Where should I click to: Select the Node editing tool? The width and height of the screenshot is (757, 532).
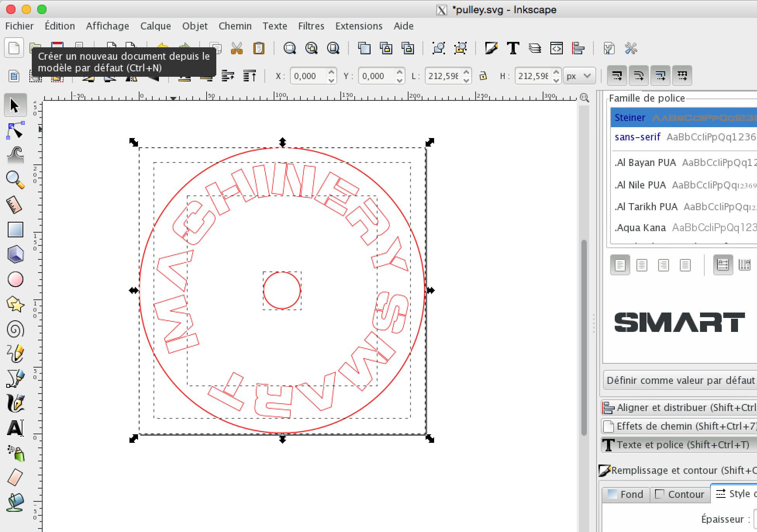pos(15,131)
